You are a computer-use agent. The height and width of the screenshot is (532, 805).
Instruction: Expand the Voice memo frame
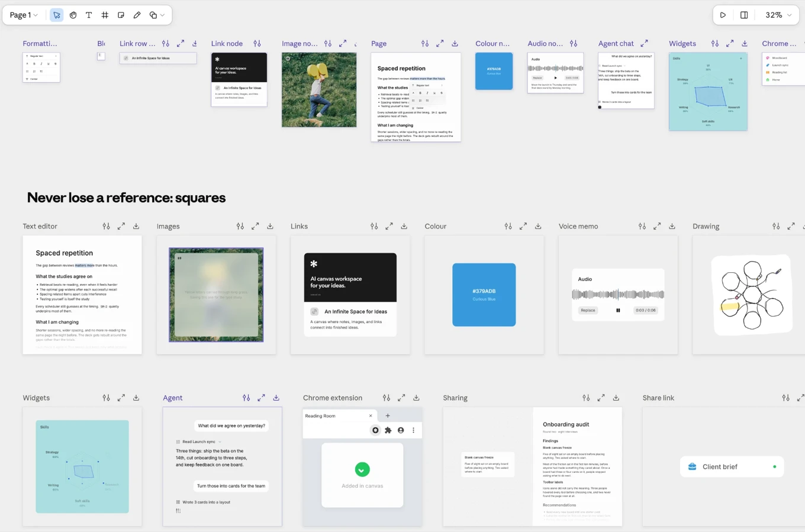click(657, 226)
